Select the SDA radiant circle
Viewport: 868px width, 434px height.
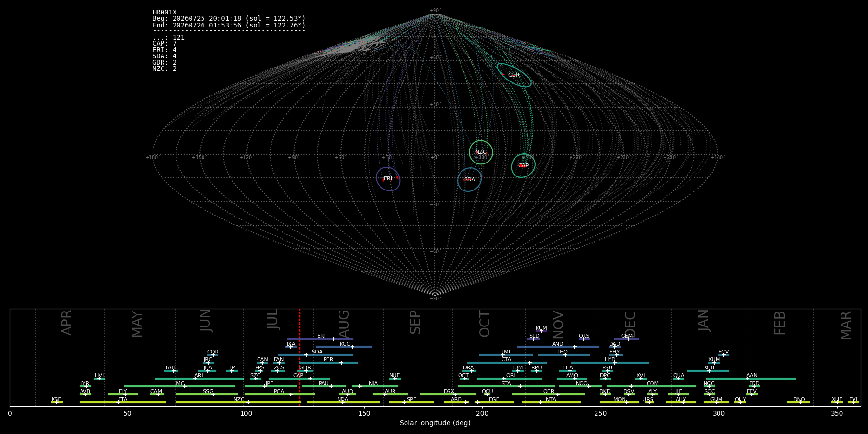[x=470, y=179]
